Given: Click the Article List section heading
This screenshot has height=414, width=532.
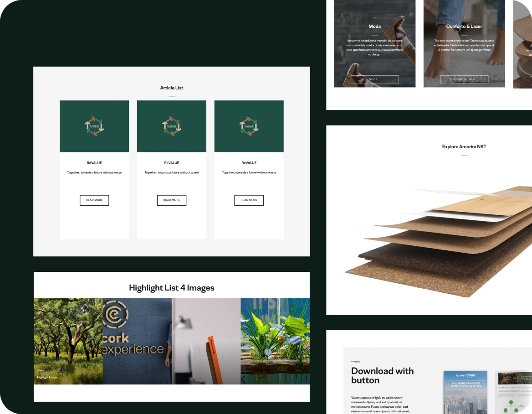Looking at the screenshot, I should 172,88.
